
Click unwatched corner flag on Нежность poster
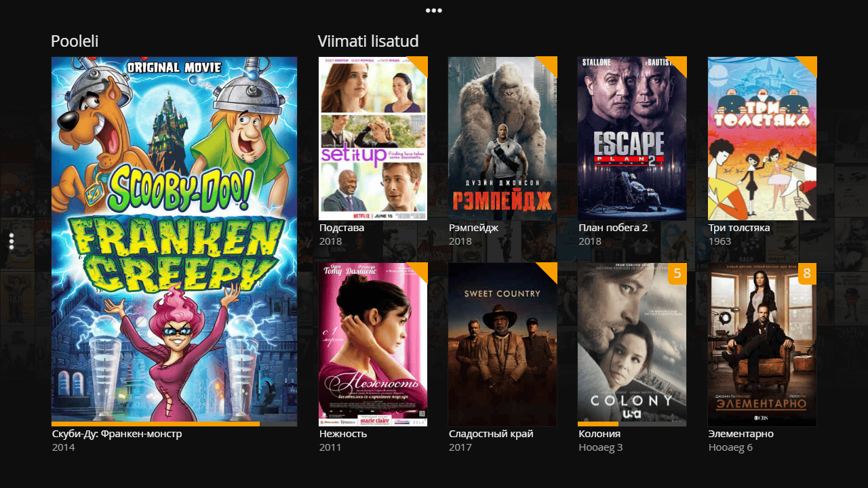pyautogui.click(x=420, y=270)
